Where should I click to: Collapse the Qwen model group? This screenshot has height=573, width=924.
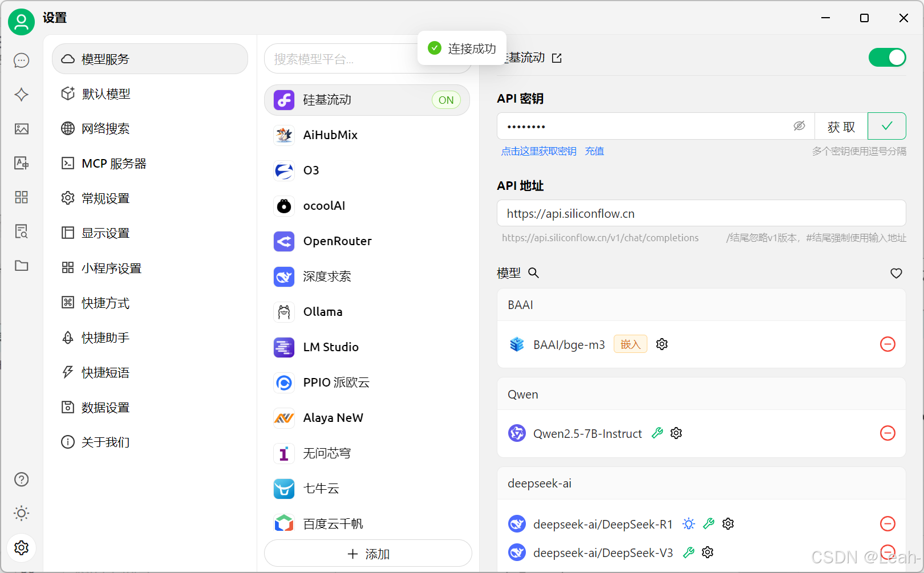[x=522, y=394]
